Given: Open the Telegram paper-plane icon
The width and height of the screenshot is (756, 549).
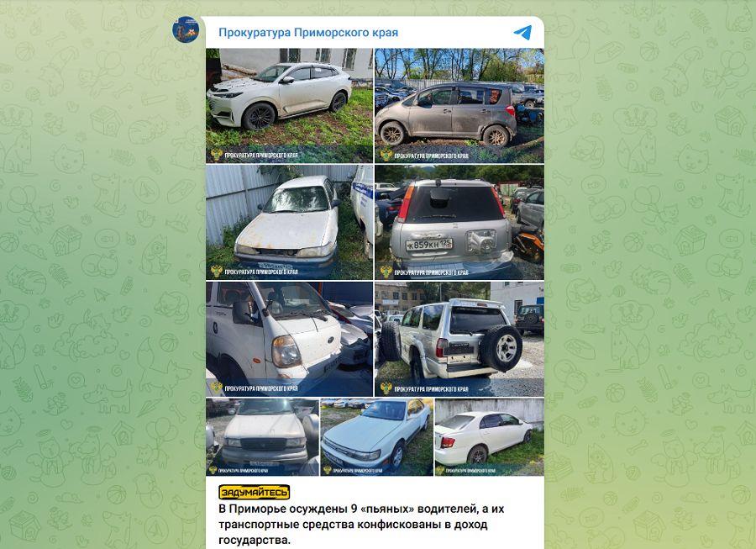Looking at the screenshot, I should click(x=522, y=32).
